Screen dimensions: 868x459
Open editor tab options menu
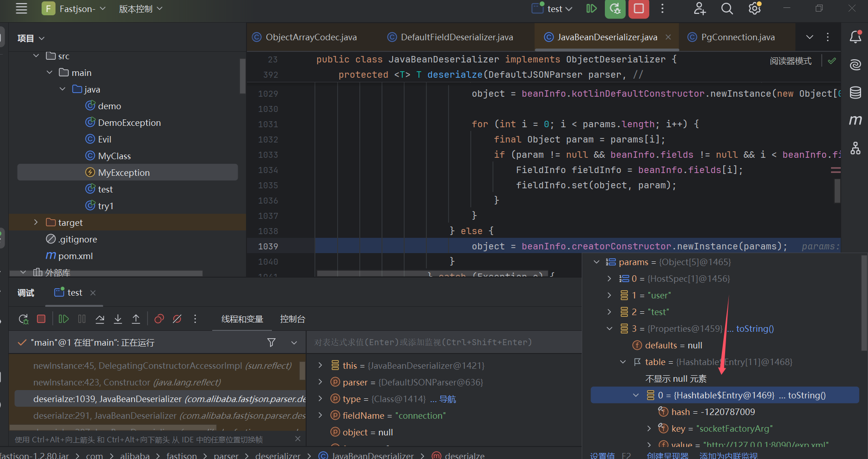coord(828,37)
